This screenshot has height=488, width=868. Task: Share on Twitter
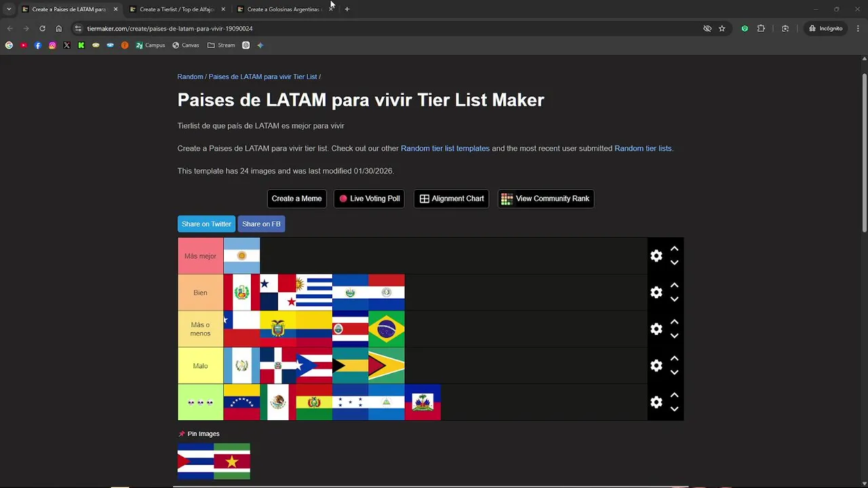point(206,224)
